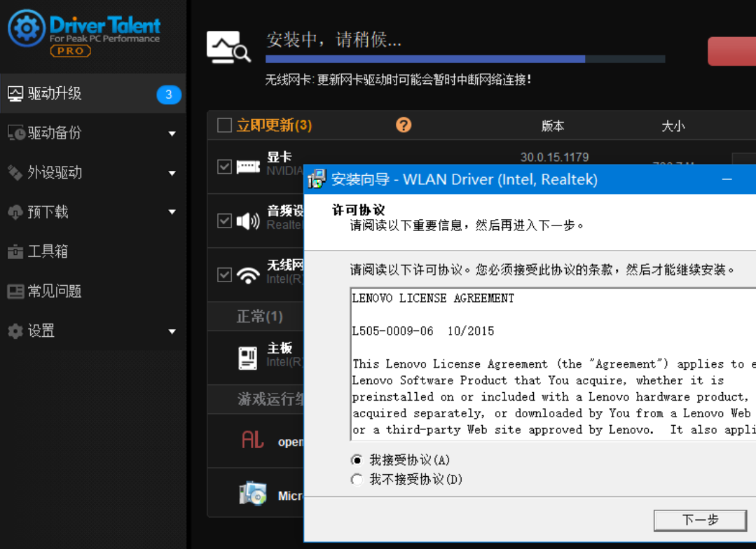Click the Driver Talent gear logo

pos(27,28)
